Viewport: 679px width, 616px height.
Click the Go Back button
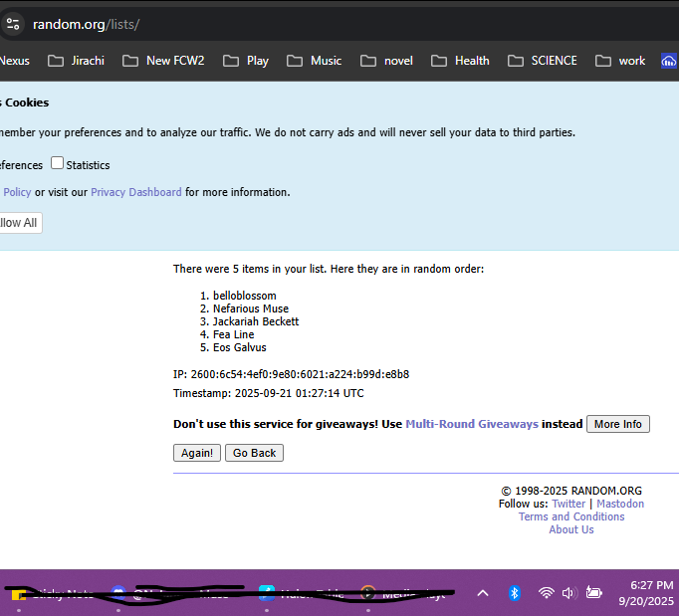tap(254, 453)
